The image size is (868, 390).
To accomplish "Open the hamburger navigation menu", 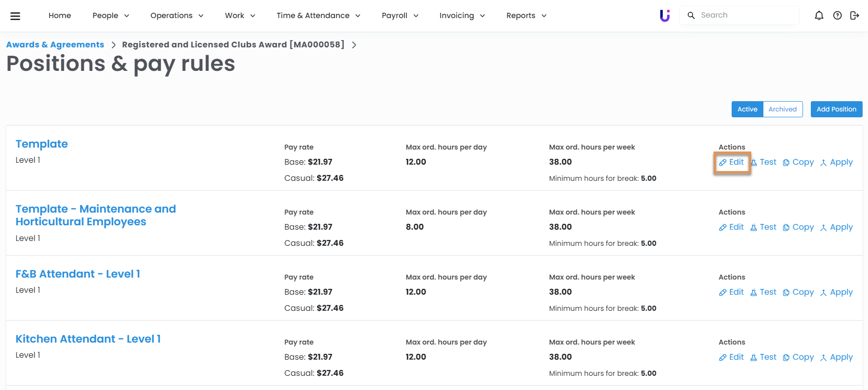I will 15,16.
